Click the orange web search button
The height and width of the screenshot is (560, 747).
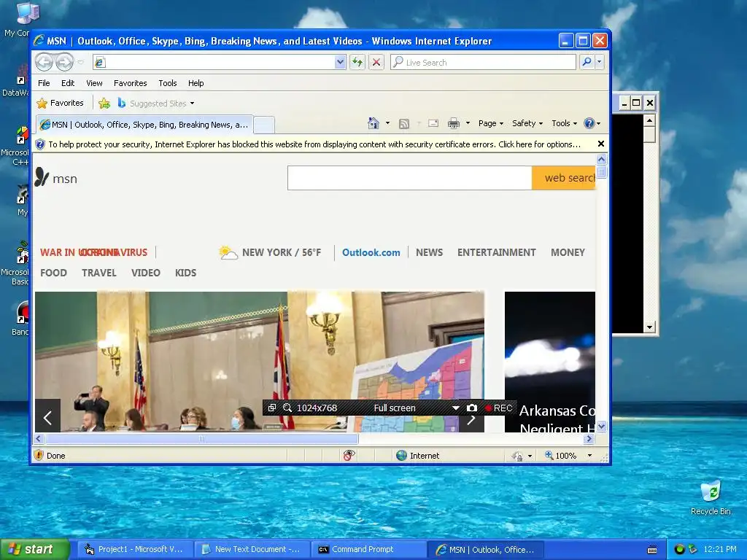[x=564, y=178]
